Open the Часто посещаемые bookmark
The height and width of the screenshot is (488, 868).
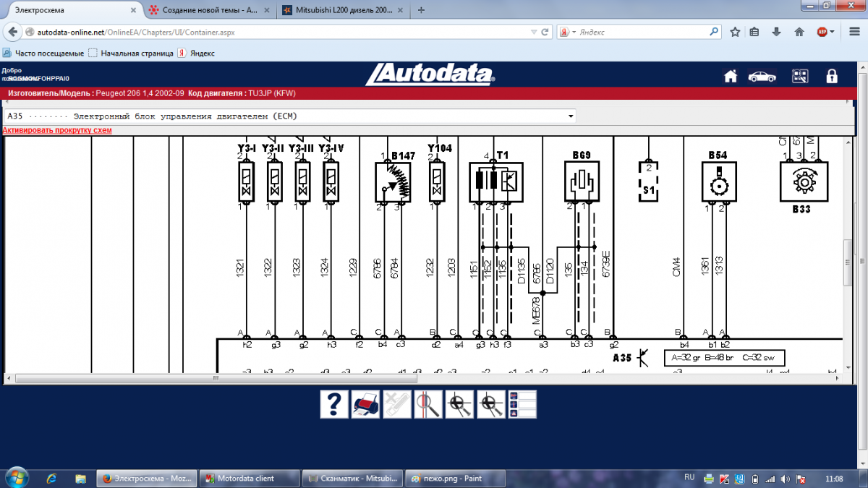click(44, 53)
